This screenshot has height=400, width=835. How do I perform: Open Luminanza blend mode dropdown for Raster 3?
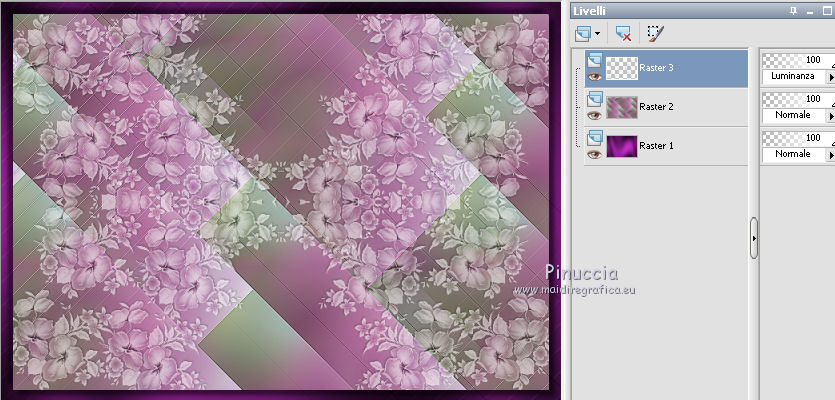coord(793,76)
